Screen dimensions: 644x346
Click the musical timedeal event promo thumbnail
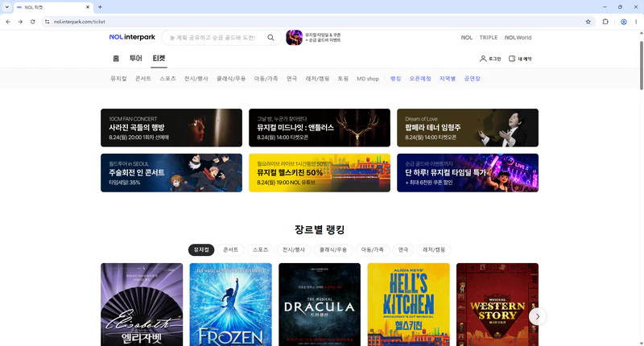pos(294,37)
